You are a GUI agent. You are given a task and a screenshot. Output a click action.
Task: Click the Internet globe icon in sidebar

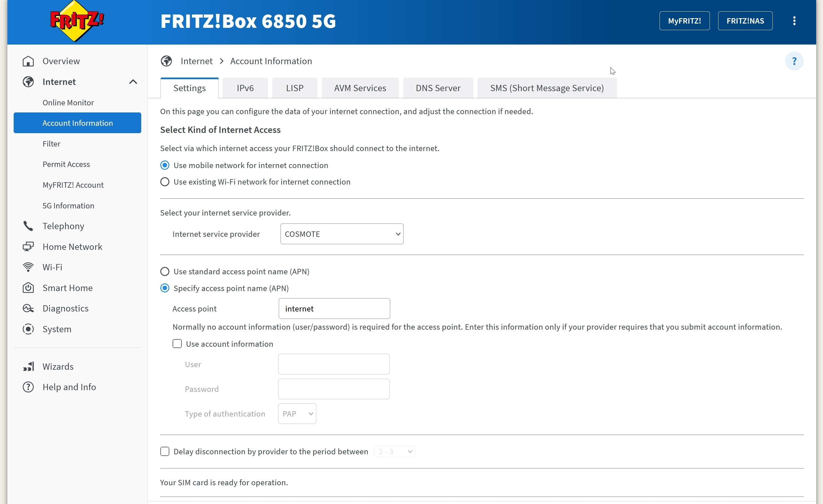pyautogui.click(x=28, y=82)
